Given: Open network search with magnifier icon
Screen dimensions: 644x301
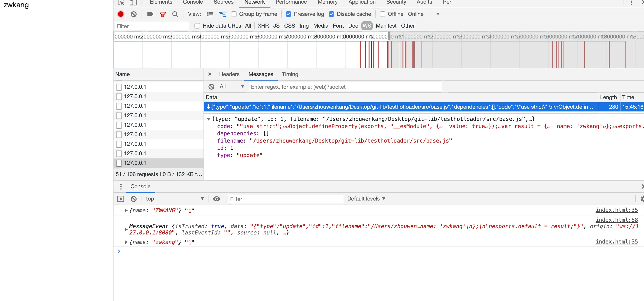Looking at the screenshot, I should pos(175,14).
